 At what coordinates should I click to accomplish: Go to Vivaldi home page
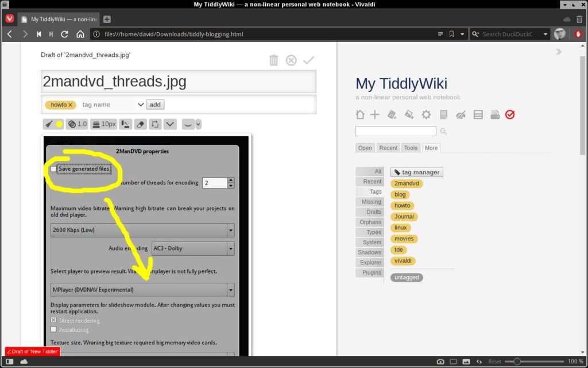(80, 34)
